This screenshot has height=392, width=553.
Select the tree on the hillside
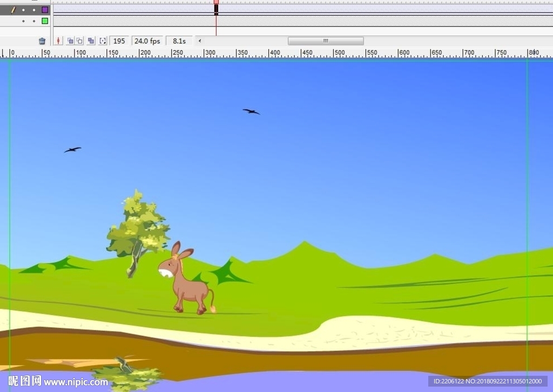[138, 233]
